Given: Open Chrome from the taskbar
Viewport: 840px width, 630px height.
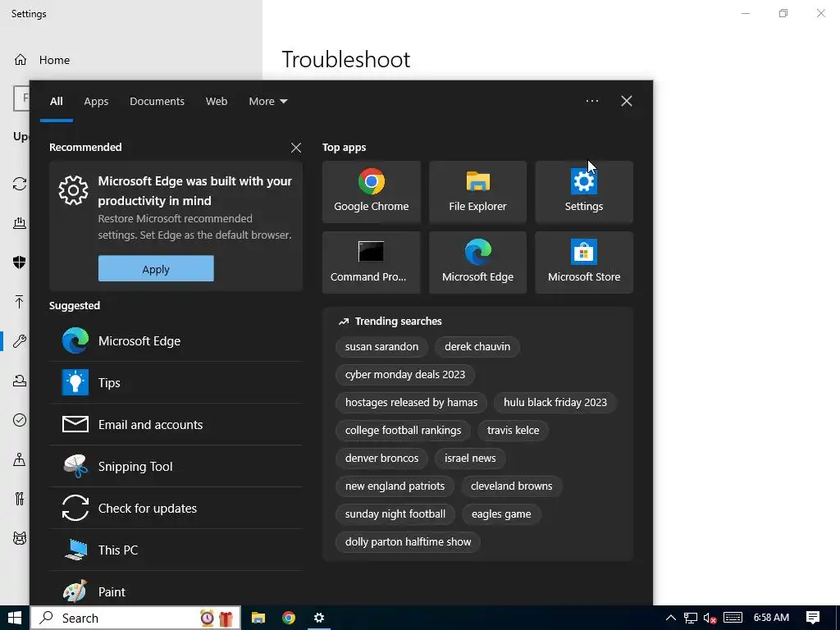Looking at the screenshot, I should click(289, 618).
